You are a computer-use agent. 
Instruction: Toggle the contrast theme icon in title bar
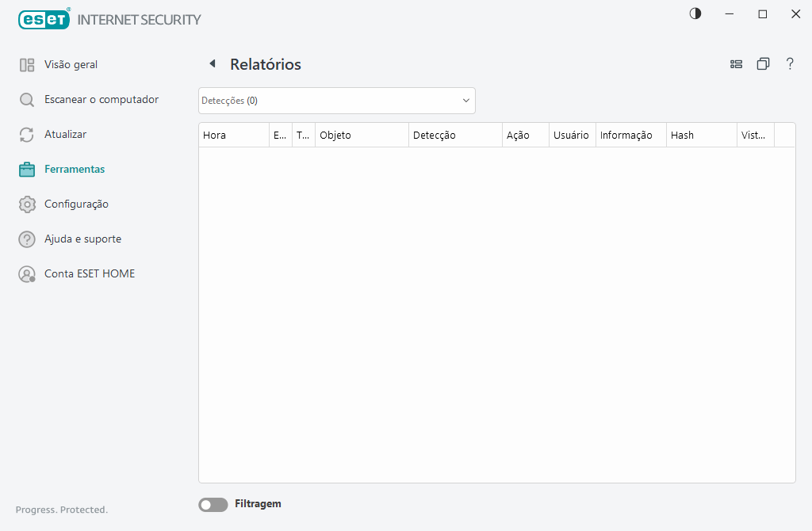(x=695, y=13)
